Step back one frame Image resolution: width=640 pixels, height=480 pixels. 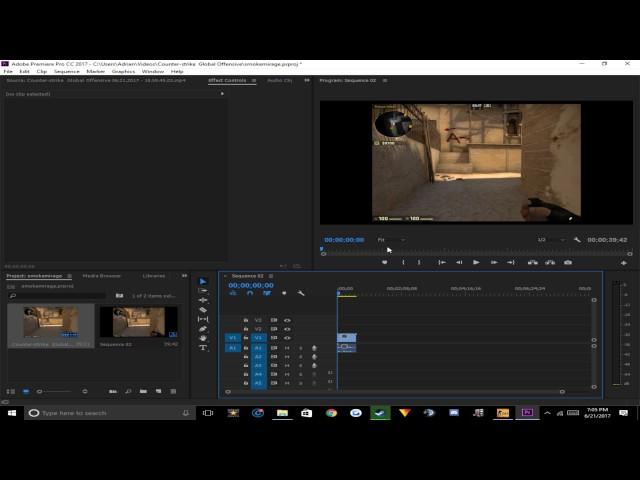459,262
